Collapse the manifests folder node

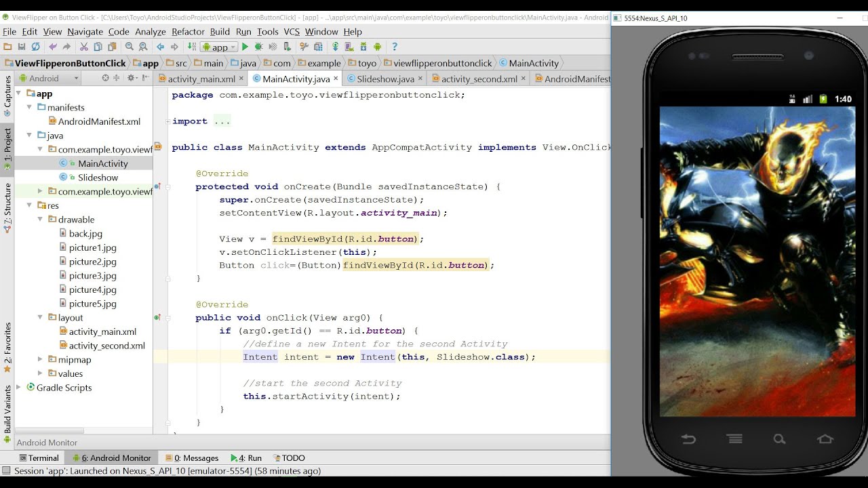click(x=29, y=107)
